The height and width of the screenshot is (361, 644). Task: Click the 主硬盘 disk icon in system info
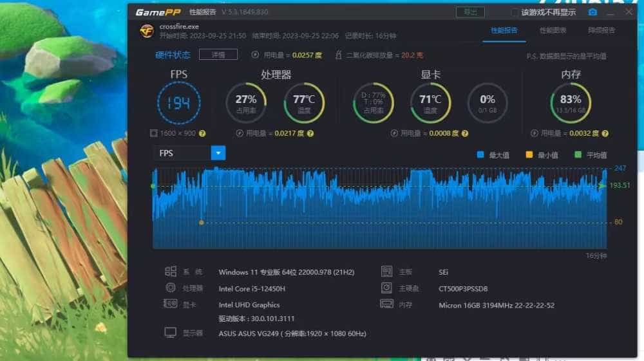pyautogui.click(x=386, y=288)
